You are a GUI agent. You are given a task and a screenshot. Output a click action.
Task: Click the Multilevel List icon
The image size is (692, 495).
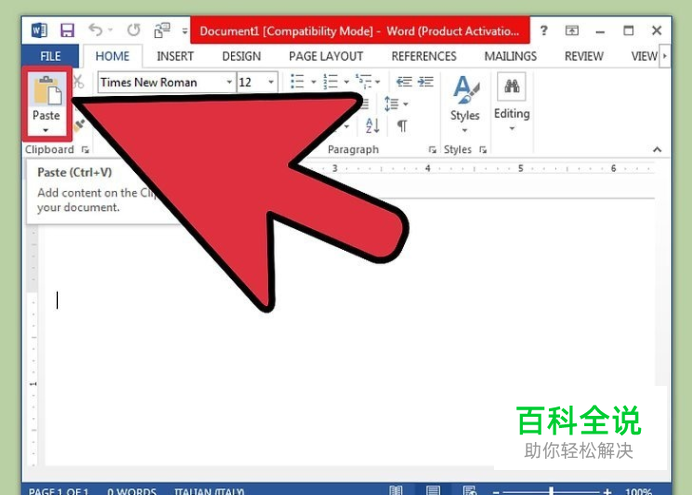(x=364, y=81)
